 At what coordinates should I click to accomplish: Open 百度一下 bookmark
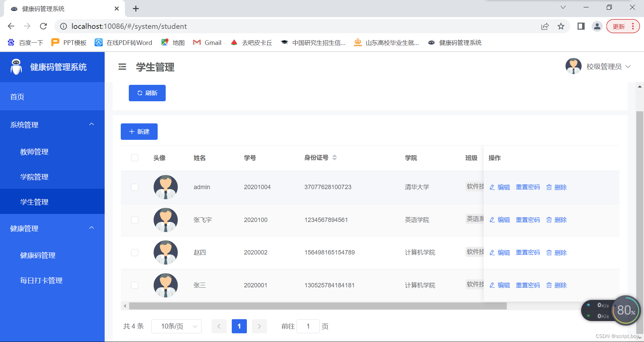[25, 43]
